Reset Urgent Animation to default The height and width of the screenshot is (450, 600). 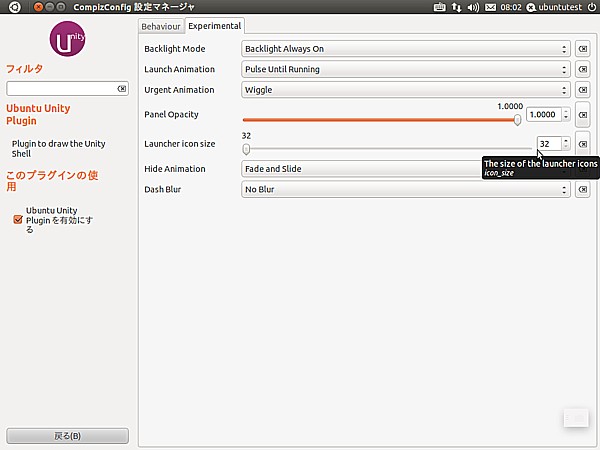point(582,90)
